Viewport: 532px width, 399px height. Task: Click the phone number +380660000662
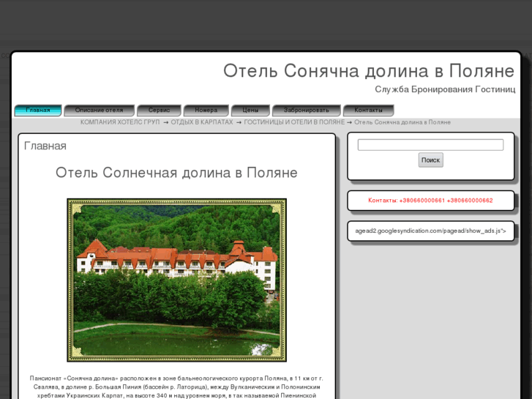click(x=470, y=201)
